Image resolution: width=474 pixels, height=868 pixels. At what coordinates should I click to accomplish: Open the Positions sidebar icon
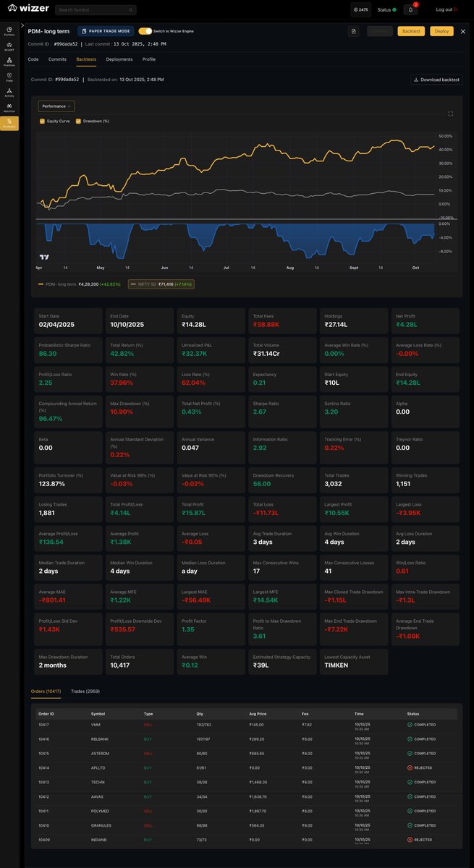point(9,61)
